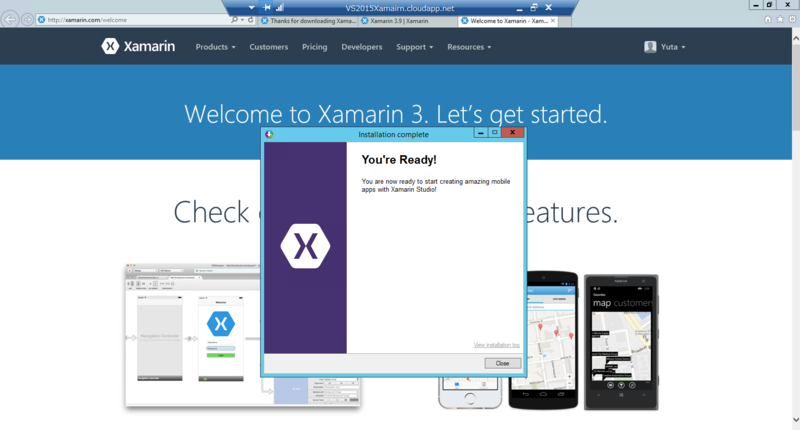The width and height of the screenshot is (800, 430).
Task: Expand the Products menu
Action: point(215,47)
